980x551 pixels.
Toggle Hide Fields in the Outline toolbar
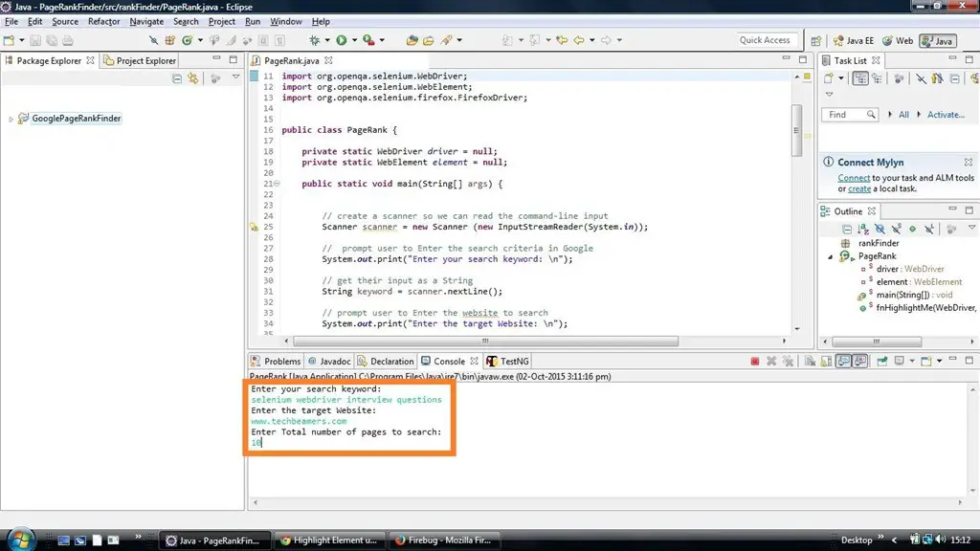(x=880, y=230)
